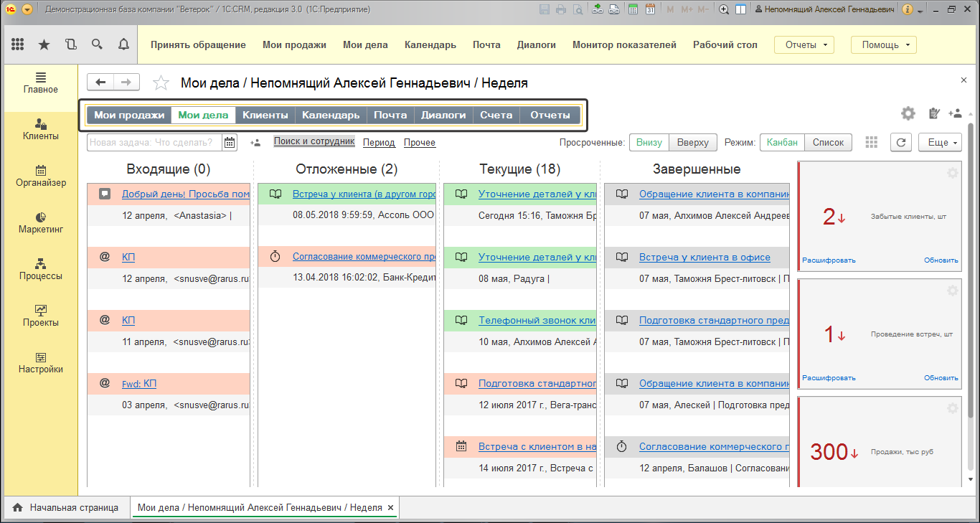Switch to Мои продажи tab

[129, 115]
